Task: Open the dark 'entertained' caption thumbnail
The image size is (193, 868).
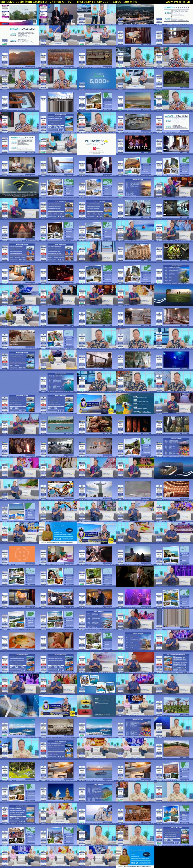Action: coord(135,144)
